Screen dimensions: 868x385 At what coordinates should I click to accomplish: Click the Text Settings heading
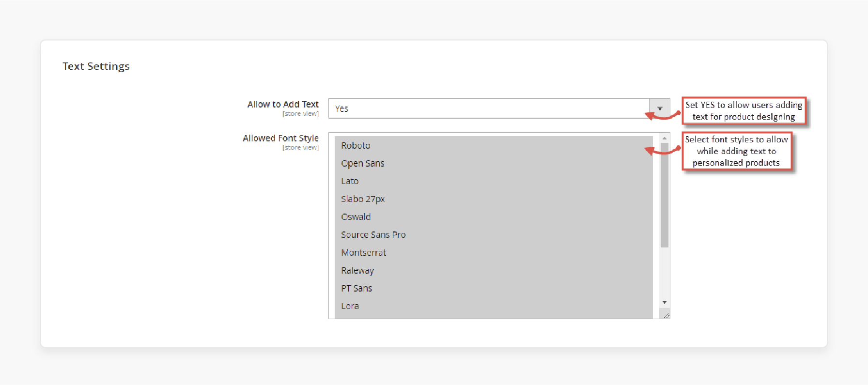click(96, 66)
